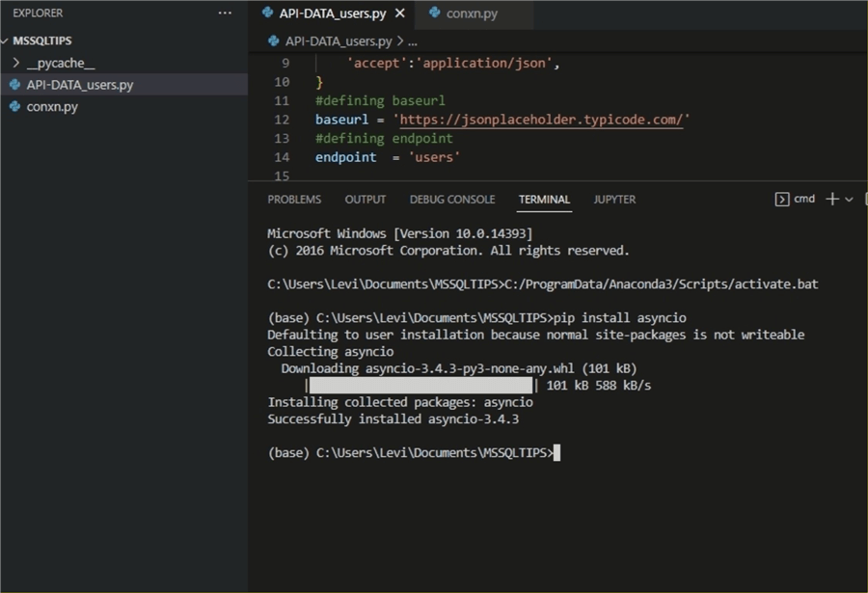The height and width of the screenshot is (593, 868).
Task: Open the DEBUG CONSOLE panel
Action: pyautogui.click(x=451, y=199)
